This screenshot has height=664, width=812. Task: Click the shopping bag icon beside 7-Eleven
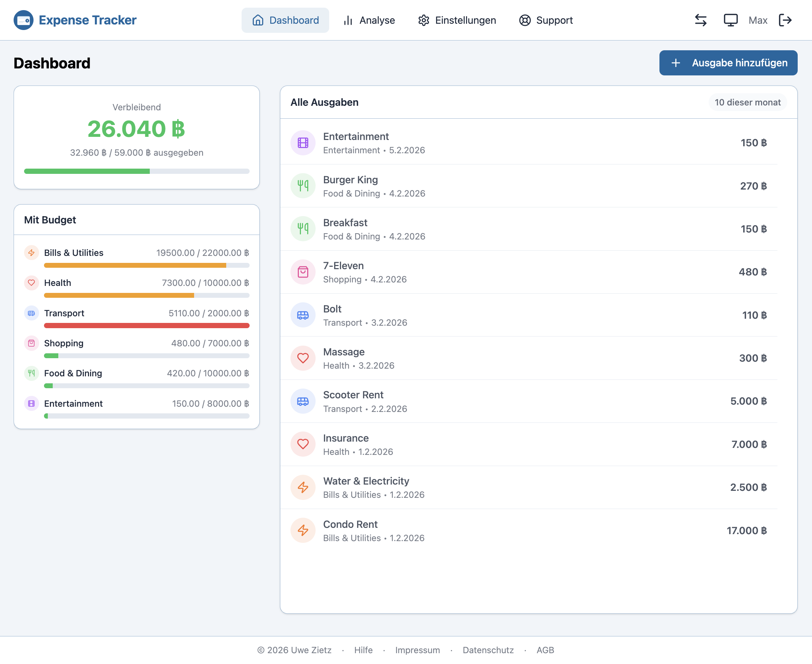[x=303, y=272]
